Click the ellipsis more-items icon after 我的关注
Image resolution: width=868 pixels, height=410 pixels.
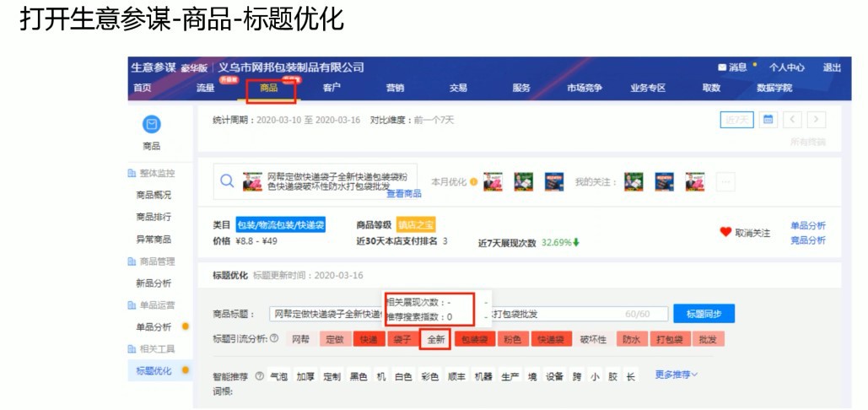tap(725, 181)
